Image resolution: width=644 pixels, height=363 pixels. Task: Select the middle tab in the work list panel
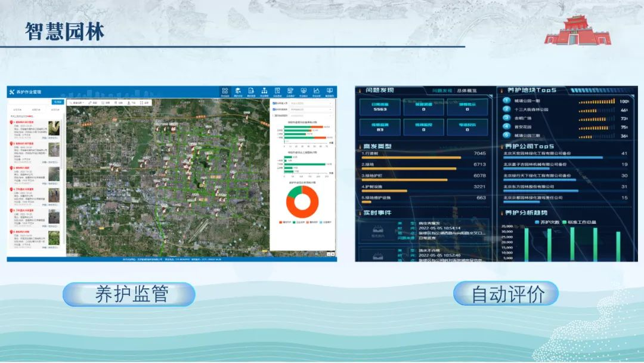(36, 110)
